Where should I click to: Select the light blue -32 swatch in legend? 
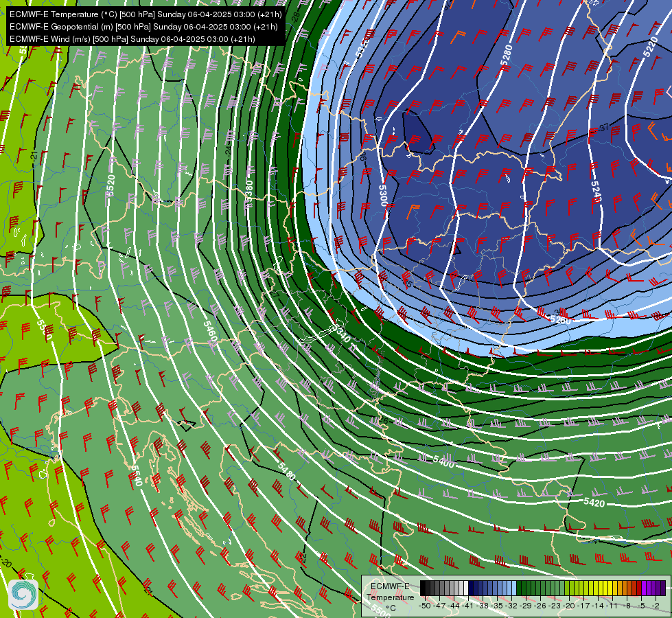[x=514, y=588]
